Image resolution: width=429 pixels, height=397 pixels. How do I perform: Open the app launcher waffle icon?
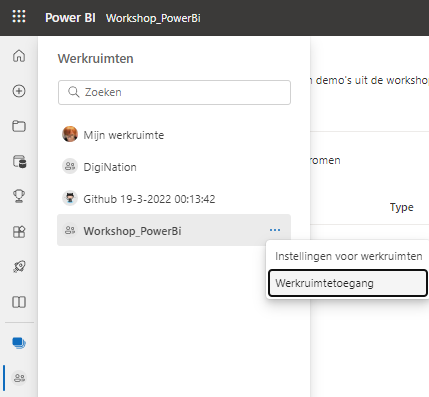(19, 16)
